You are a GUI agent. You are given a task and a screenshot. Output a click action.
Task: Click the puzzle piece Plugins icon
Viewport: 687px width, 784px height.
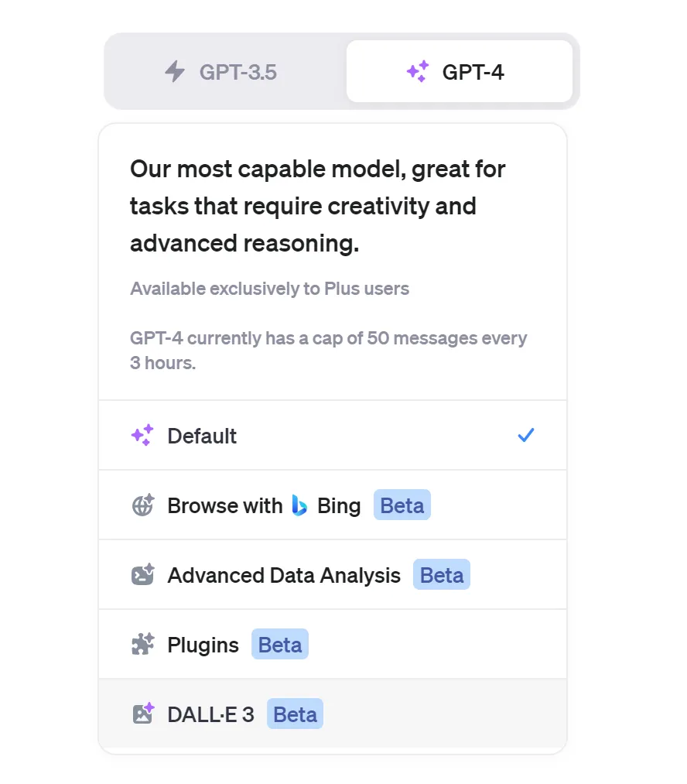142,645
